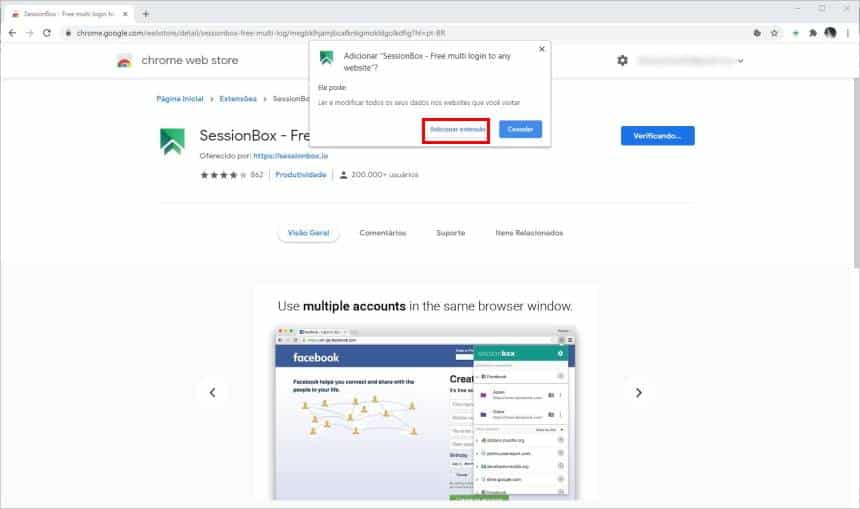
Task: Open the Produtividade category link
Action: (x=301, y=174)
